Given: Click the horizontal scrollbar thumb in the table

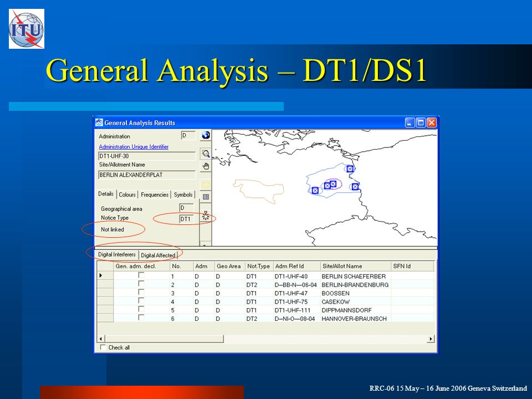Looking at the screenshot, I should point(164,339).
